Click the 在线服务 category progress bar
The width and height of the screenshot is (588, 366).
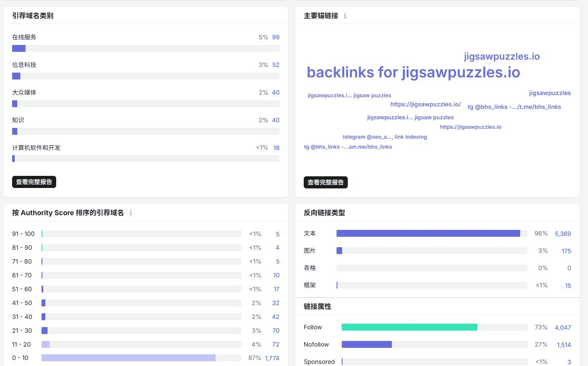146,48
